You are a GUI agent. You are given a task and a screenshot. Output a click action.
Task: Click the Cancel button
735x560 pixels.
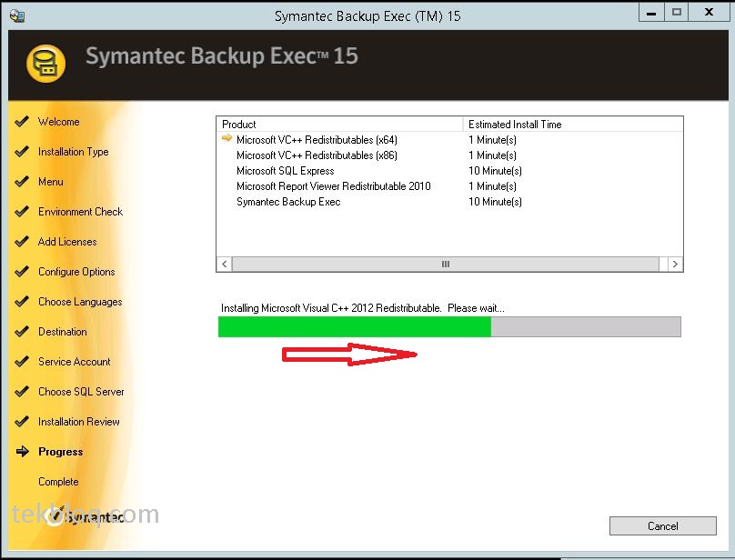(x=662, y=525)
